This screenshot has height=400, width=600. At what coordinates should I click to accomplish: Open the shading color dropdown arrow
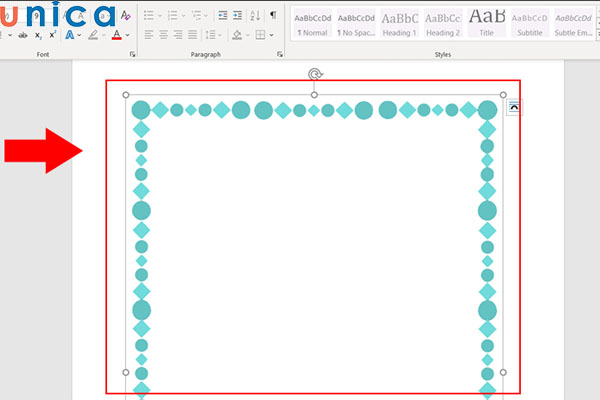248,35
